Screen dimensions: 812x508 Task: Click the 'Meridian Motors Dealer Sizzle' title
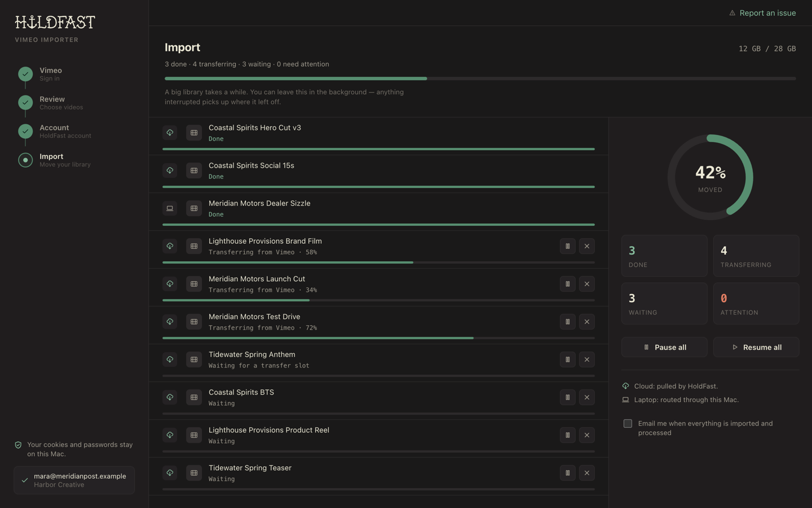click(259, 203)
